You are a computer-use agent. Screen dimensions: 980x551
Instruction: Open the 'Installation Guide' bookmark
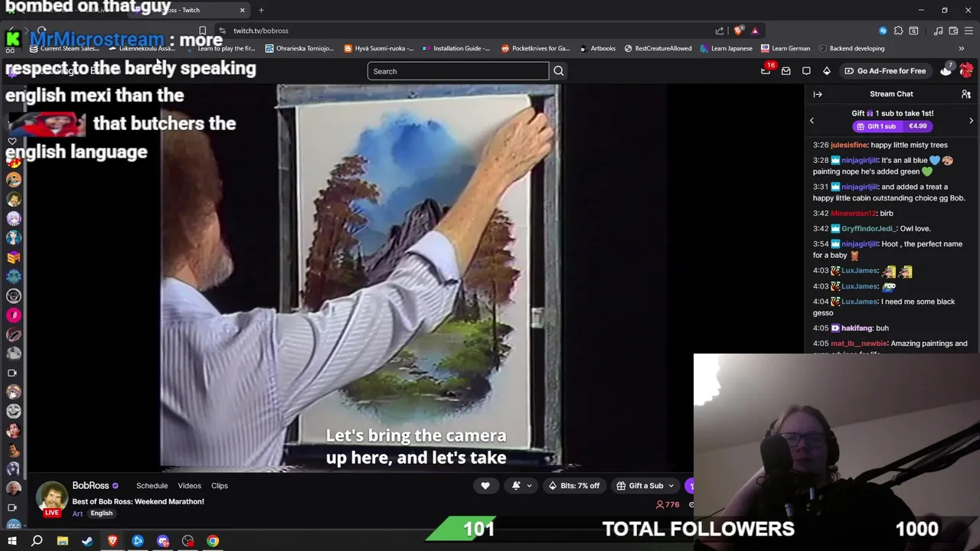click(x=456, y=48)
